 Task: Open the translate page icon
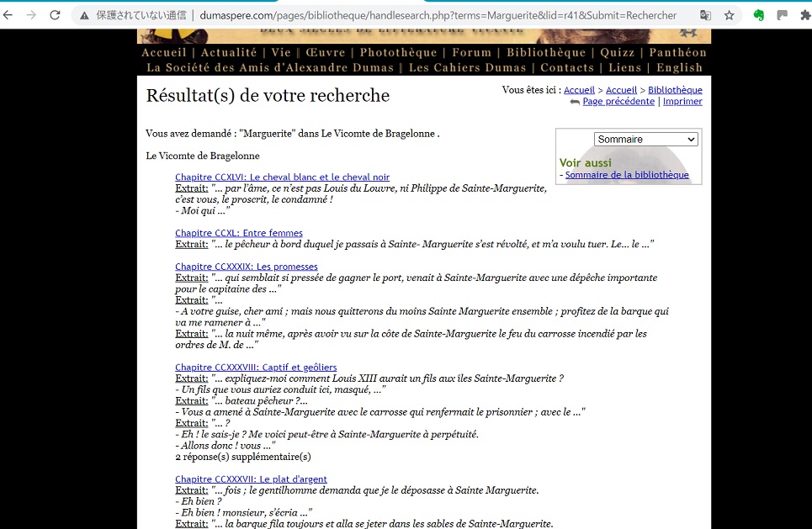tap(705, 15)
